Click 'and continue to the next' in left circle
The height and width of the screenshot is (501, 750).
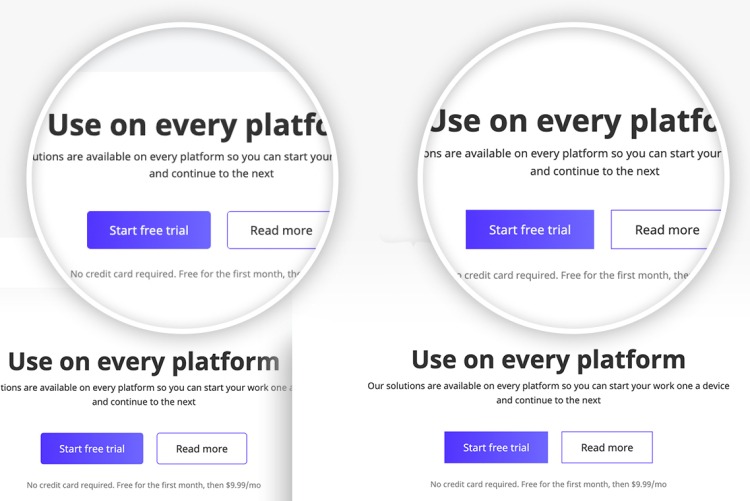click(211, 174)
